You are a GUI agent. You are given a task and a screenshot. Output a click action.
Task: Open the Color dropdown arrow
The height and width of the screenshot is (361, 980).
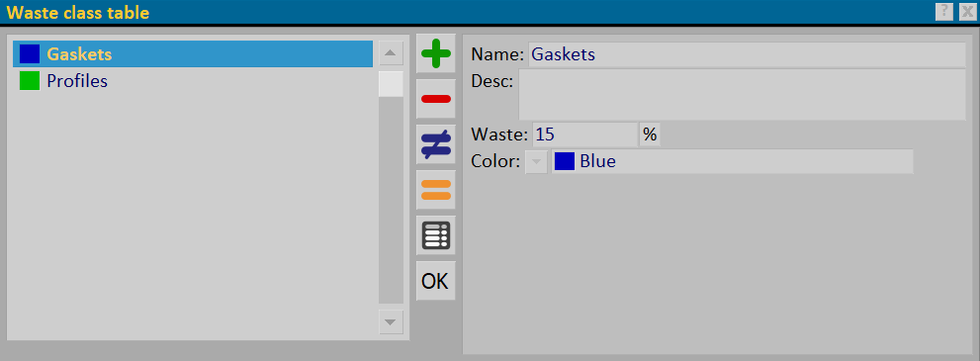tap(536, 162)
